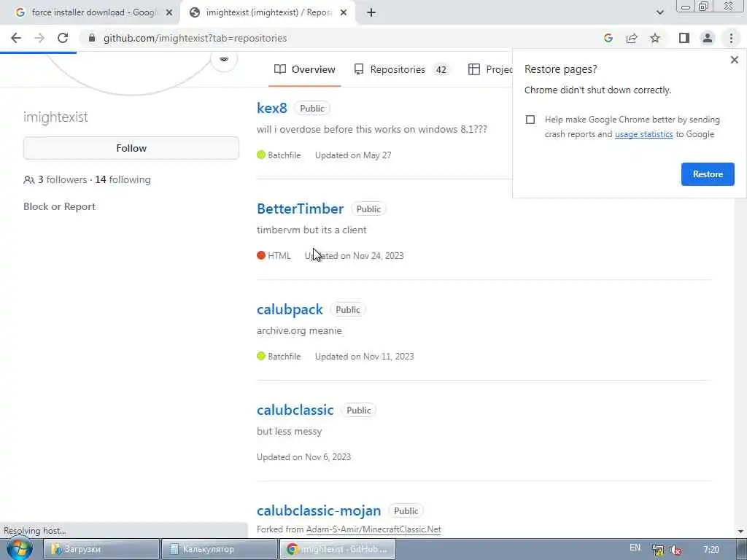Click the red HTML language dot for BetterTimber
This screenshot has height=560, width=747.
tap(261, 255)
